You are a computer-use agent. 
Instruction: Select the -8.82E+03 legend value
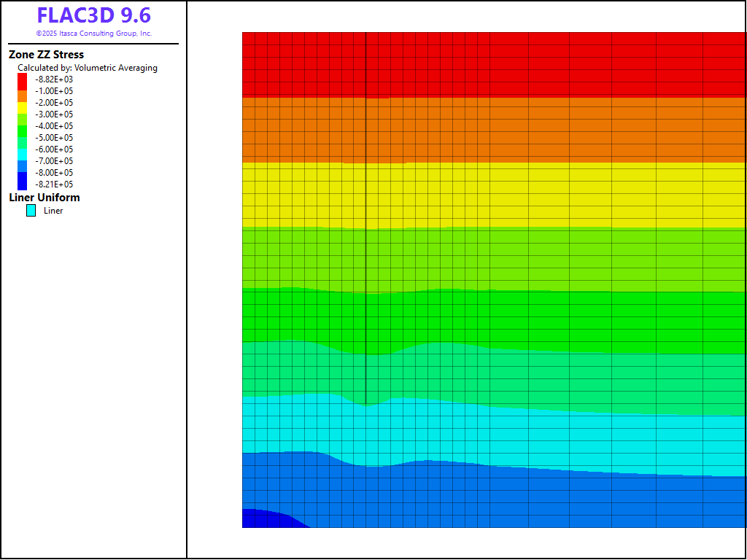(x=54, y=79)
